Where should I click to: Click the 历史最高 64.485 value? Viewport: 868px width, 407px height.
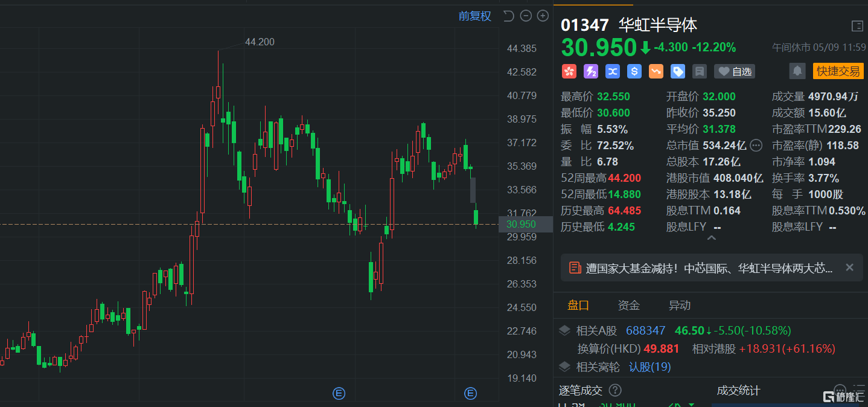(624, 211)
